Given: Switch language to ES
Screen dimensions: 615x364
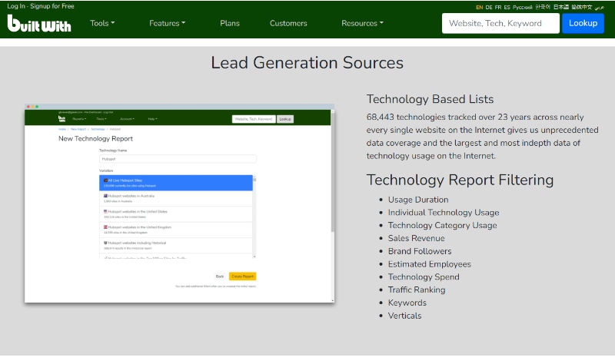Looking at the screenshot, I should (507, 7).
